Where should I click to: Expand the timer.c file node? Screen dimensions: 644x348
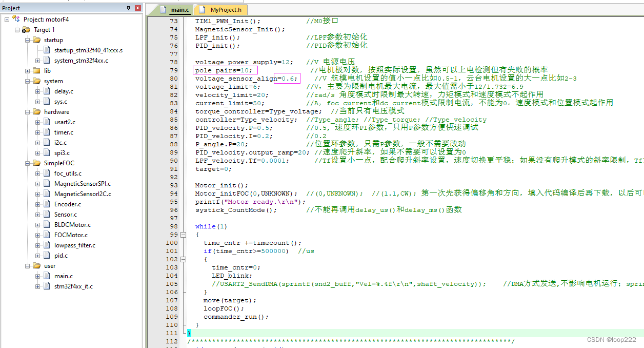click(37, 132)
